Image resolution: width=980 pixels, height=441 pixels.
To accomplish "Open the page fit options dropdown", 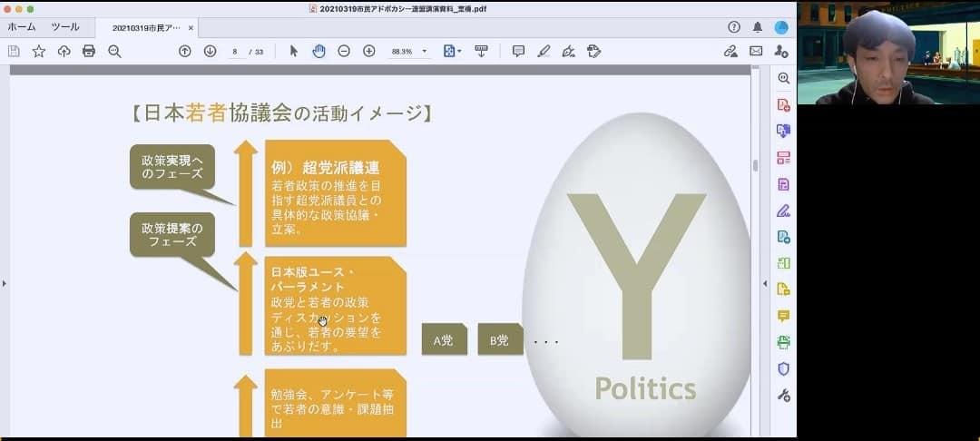I will (452, 51).
